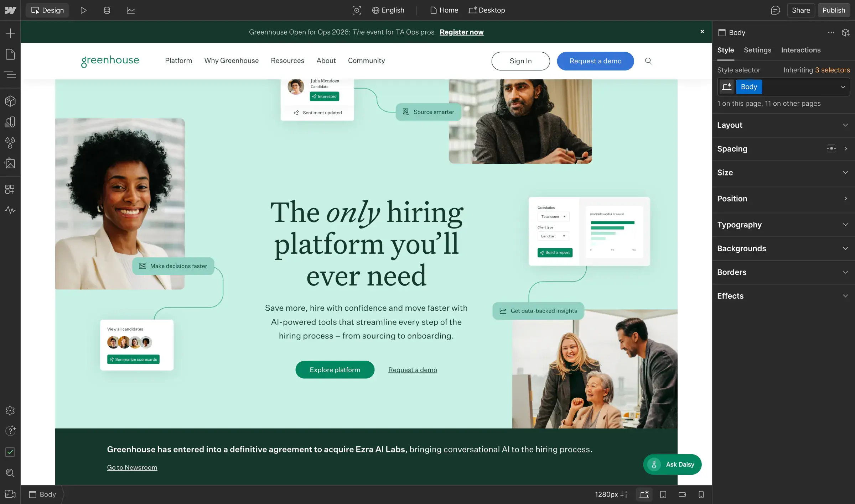855x504 pixels.
Task: Select the Design mode button
Action: click(x=47, y=10)
